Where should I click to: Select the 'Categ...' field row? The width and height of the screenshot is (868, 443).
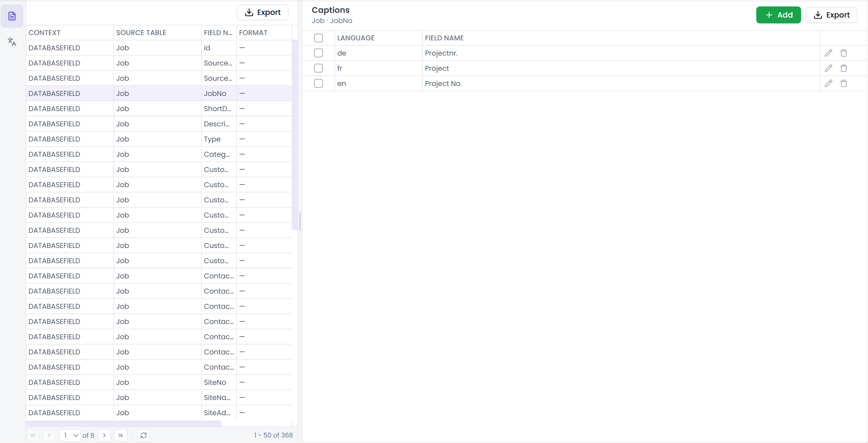[159, 154]
